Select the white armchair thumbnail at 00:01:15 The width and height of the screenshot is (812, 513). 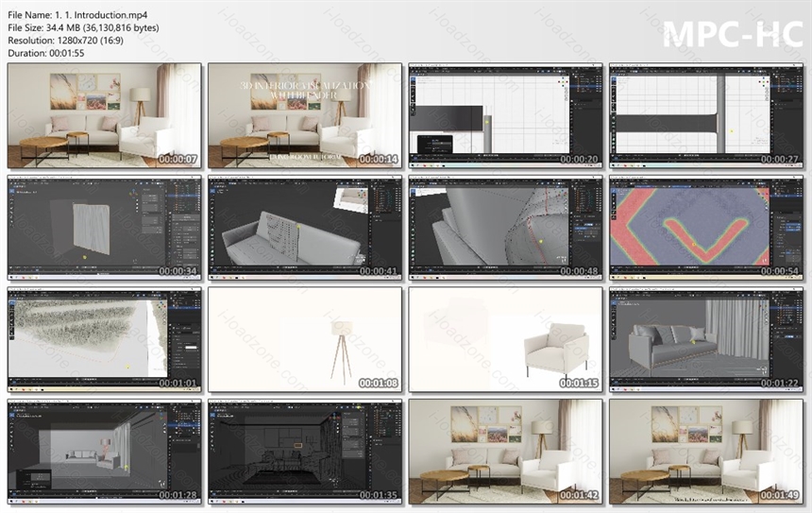pyautogui.click(x=505, y=339)
